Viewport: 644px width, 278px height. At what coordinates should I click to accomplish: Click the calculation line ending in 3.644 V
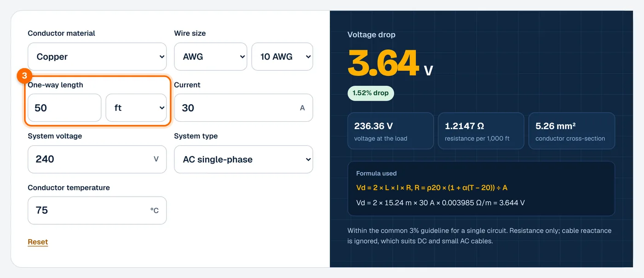coord(441,203)
